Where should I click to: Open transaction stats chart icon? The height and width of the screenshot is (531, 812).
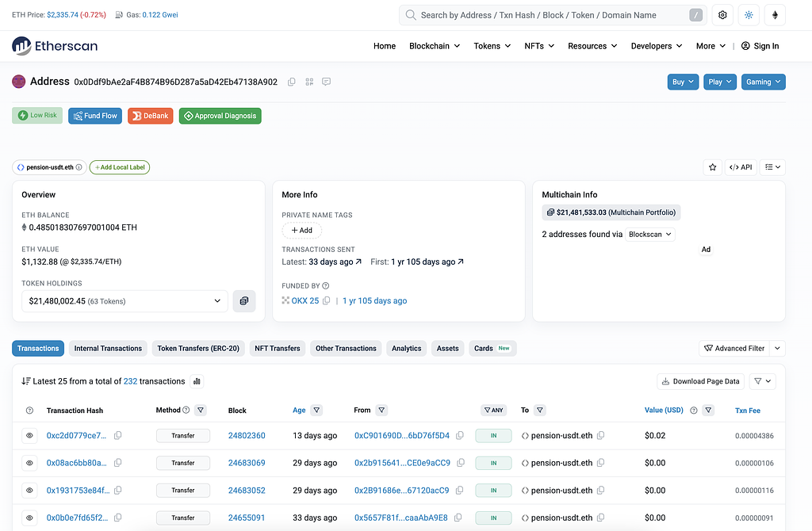(x=197, y=381)
